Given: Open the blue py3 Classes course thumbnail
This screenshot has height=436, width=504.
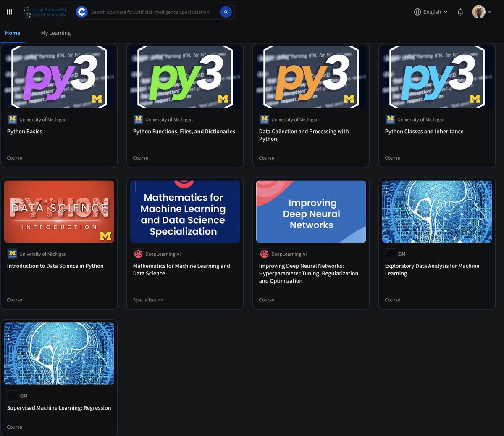Looking at the screenshot, I should pos(437,77).
